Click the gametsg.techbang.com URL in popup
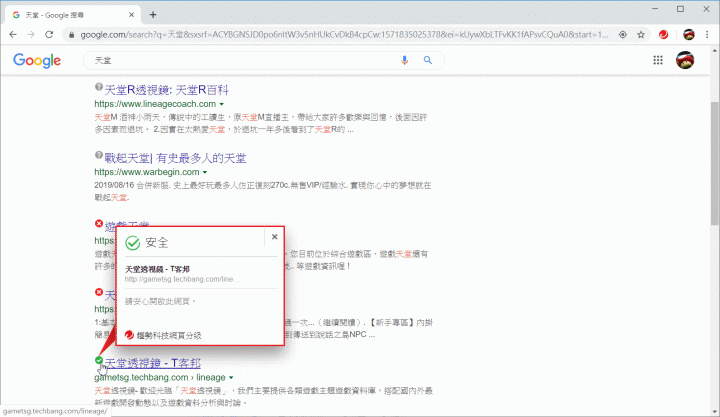 click(182, 279)
